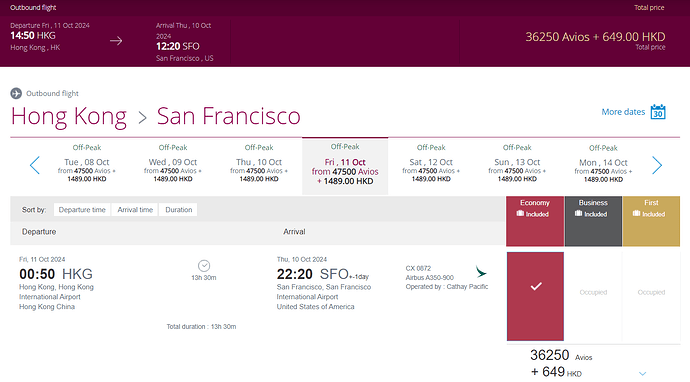
Task: Click the Business baggage included icon
Action: pyautogui.click(x=579, y=213)
